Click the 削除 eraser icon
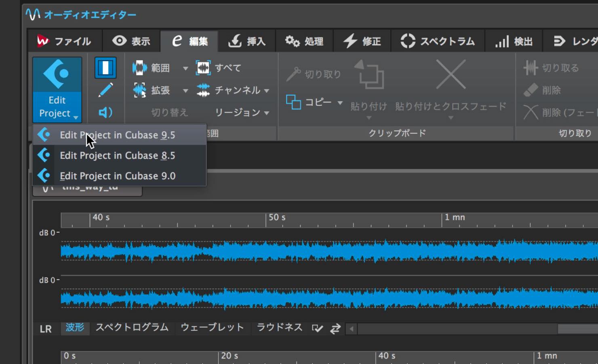 (531, 90)
